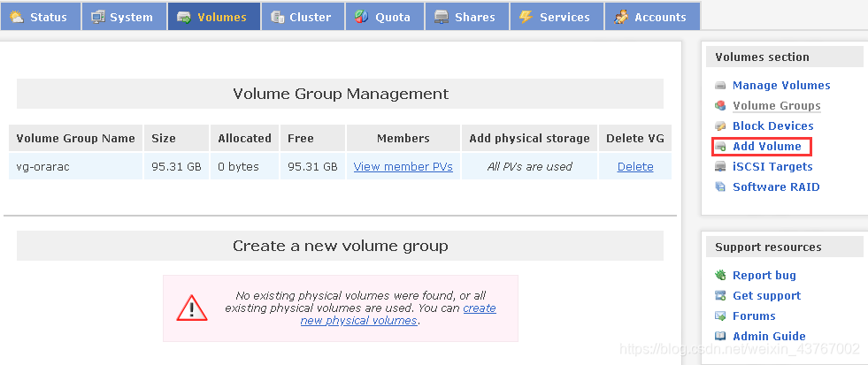Click the Volumes tab disk icon
The height and width of the screenshot is (365, 868).
pos(184,17)
